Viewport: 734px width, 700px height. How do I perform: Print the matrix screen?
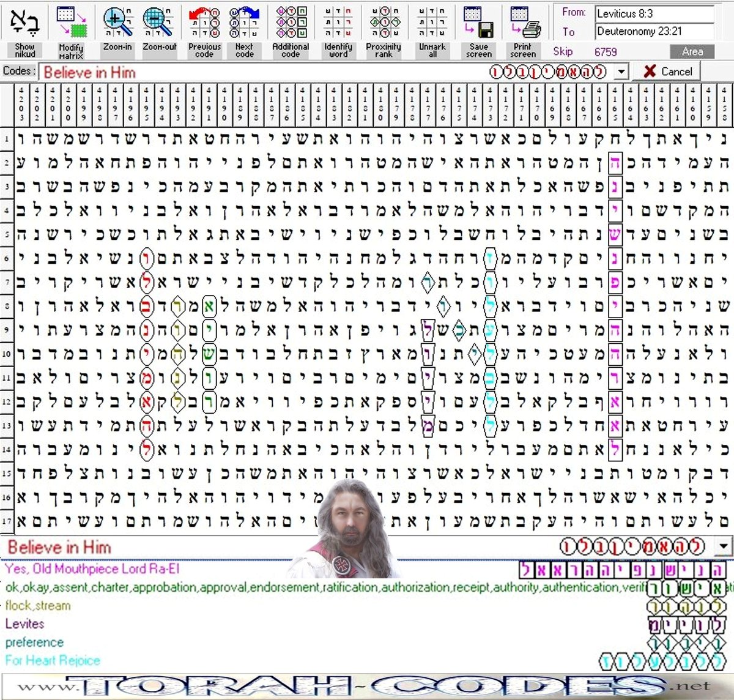point(524,28)
